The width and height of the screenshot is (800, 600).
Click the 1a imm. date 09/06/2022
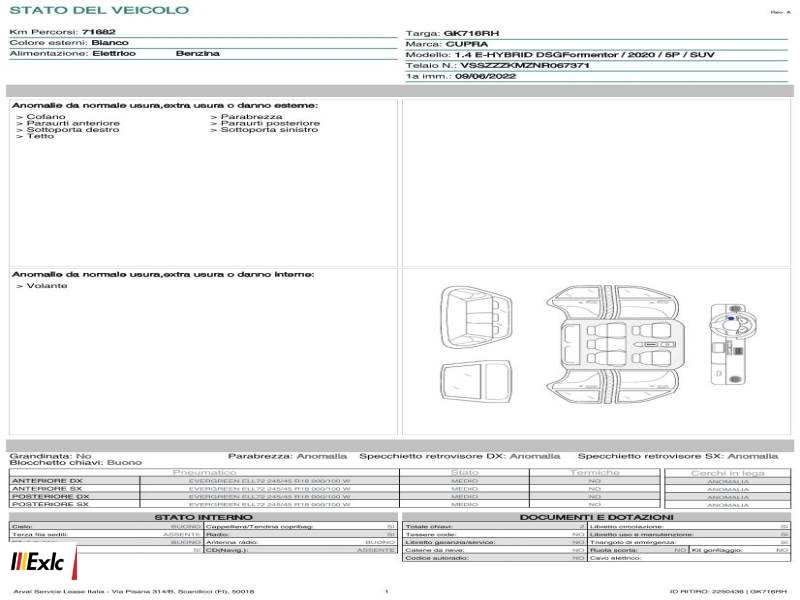pos(486,76)
